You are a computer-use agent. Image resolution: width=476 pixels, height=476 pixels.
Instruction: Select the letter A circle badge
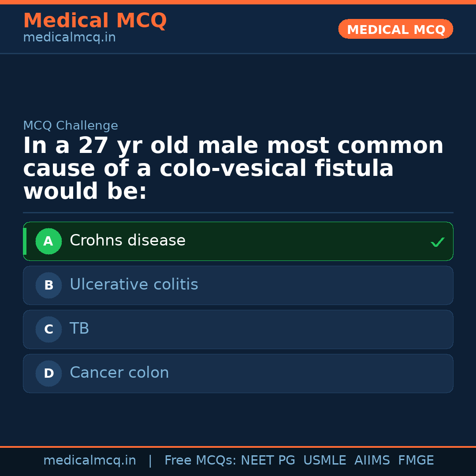(48, 241)
